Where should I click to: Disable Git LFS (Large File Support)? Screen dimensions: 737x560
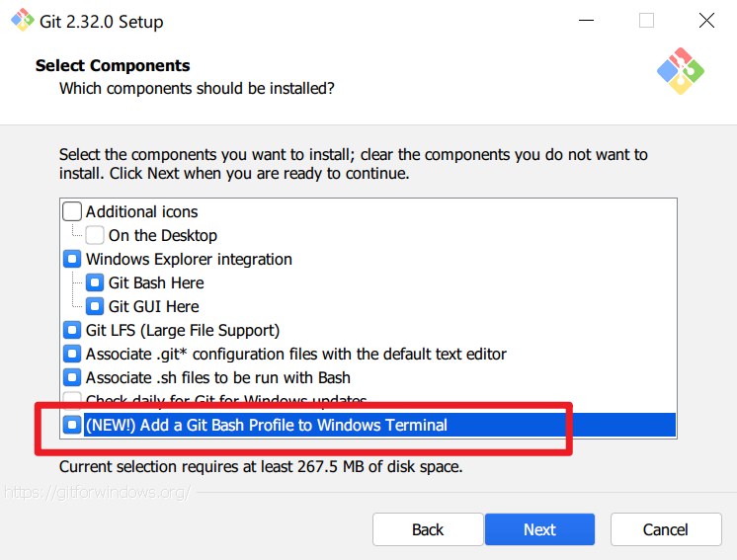click(x=72, y=330)
